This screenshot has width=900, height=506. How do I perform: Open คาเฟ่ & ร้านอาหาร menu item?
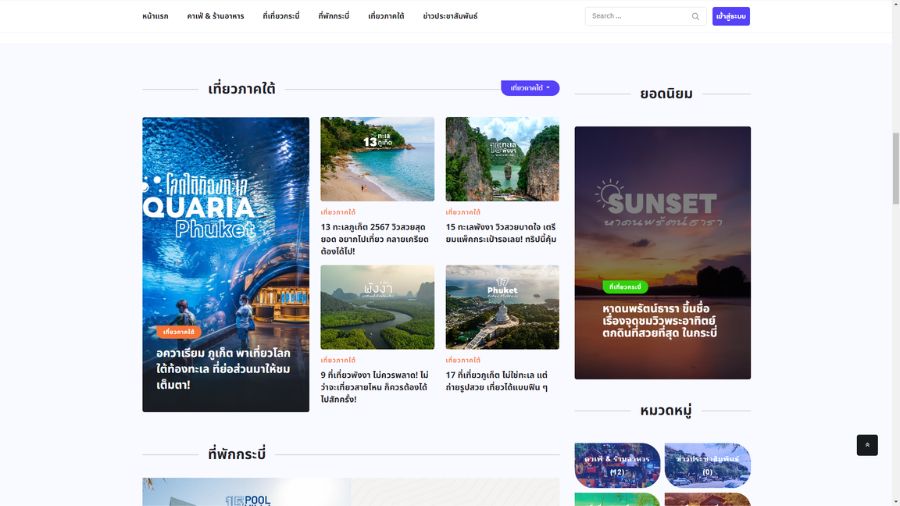(x=215, y=16)
